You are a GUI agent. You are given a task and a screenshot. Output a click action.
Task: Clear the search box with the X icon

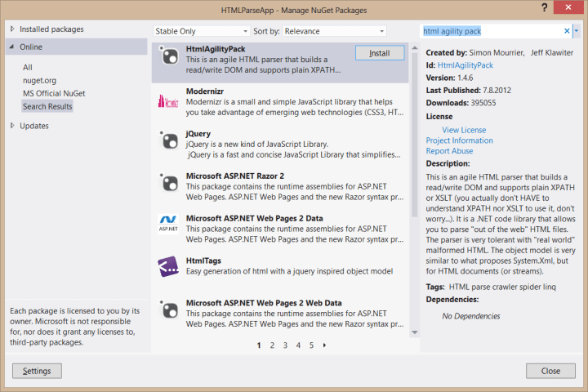(x=567, y=31)
